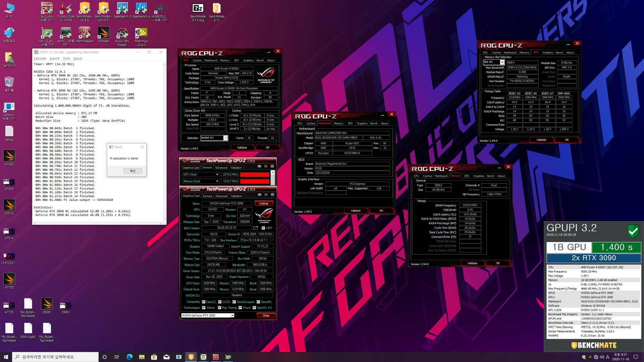
Task: Toggle the Ray Tracing checkbox in GPU-Z
Action: point(220,308)
